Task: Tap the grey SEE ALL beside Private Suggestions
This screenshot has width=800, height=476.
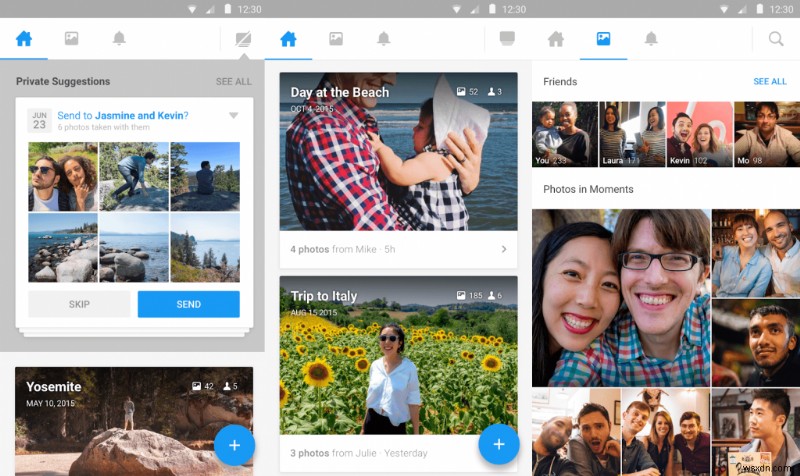Action: pyautogui.click(x=233, y=82)
